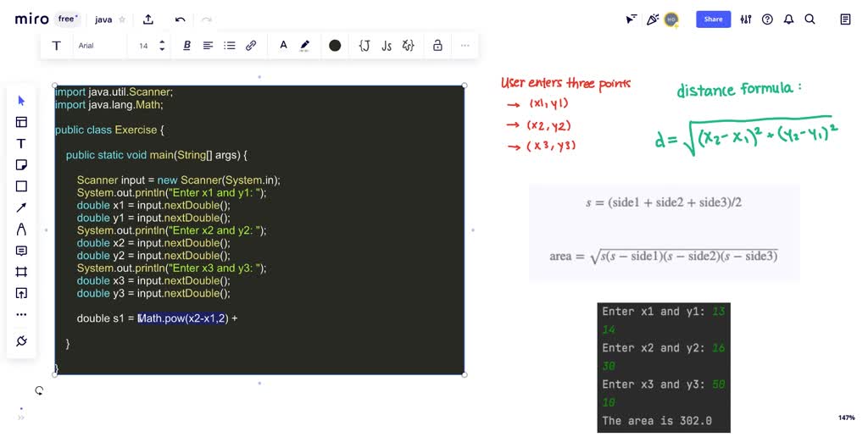Expand more options in the formatting toolbar
868x437 pixels.
pos(465,46)
